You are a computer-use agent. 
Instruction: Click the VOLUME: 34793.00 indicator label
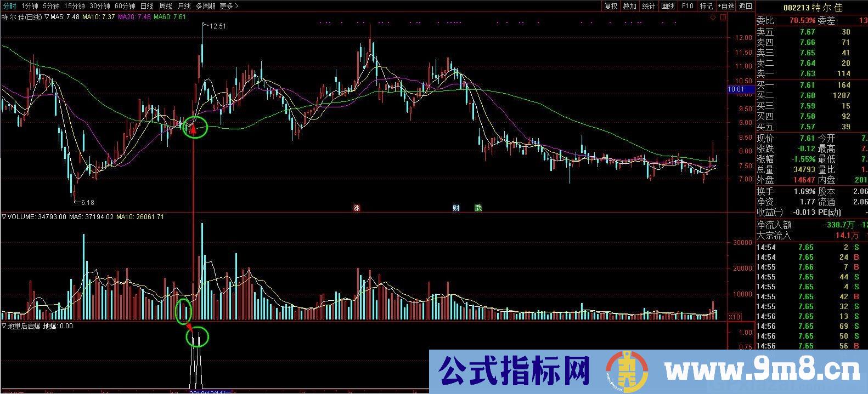37,217
